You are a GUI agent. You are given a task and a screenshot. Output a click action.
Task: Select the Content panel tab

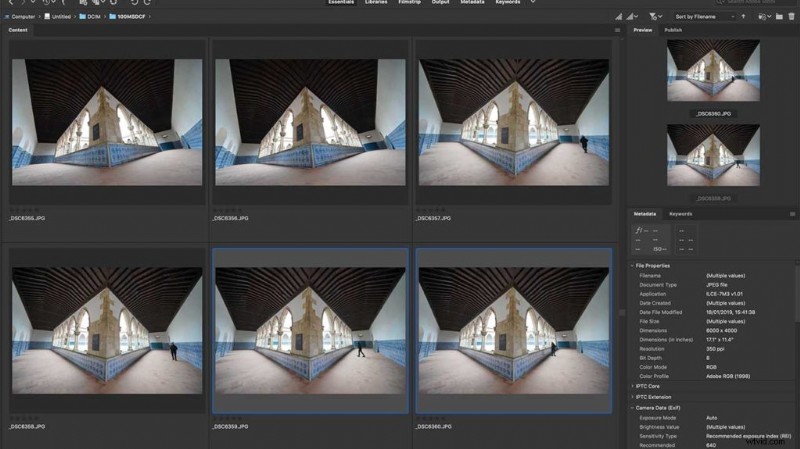(18, 30)
